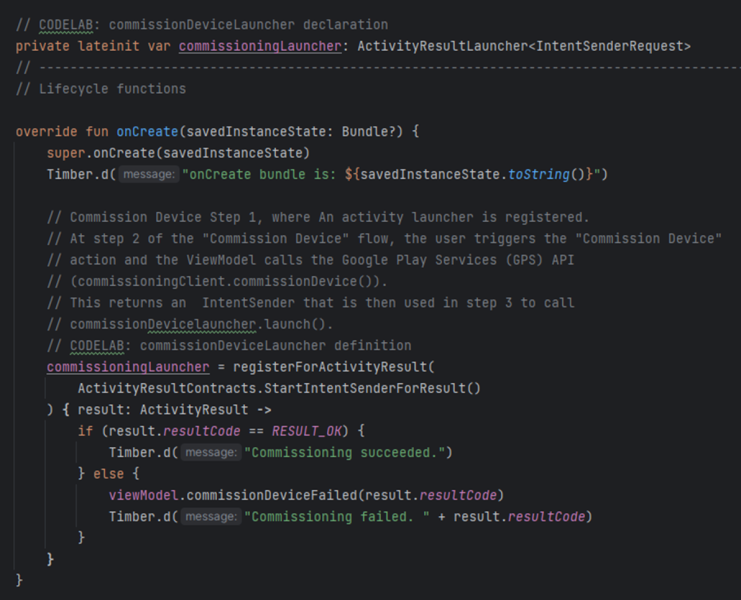Click commissioningLauncher on the assignment line

click(x=128, y=367)
